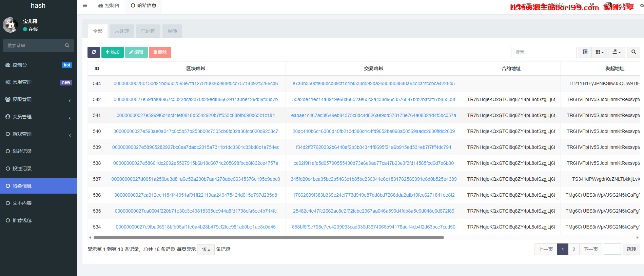
Task: Open 划转记录 in the sidebar
Action: click(x=39, y=151)
